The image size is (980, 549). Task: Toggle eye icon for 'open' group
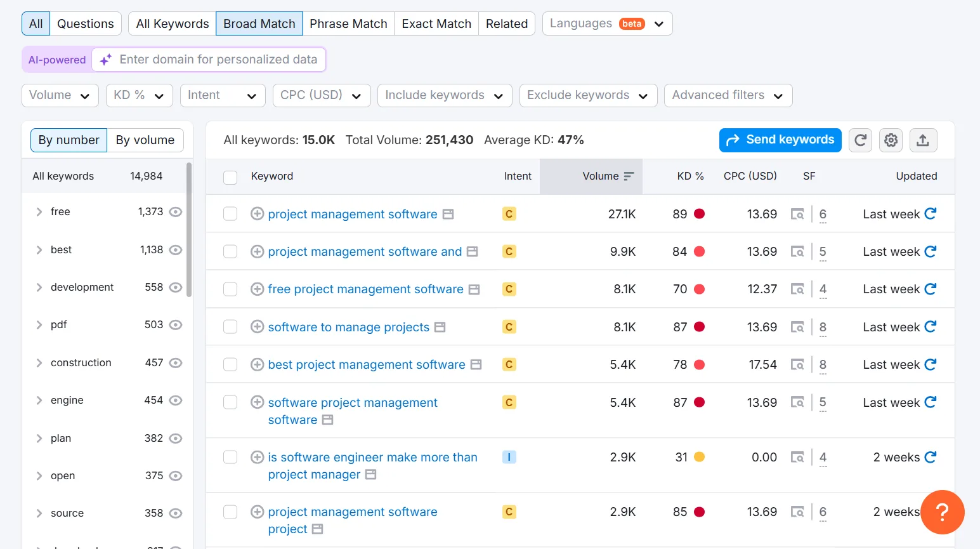pyautogui.click(x=176, y=476)
